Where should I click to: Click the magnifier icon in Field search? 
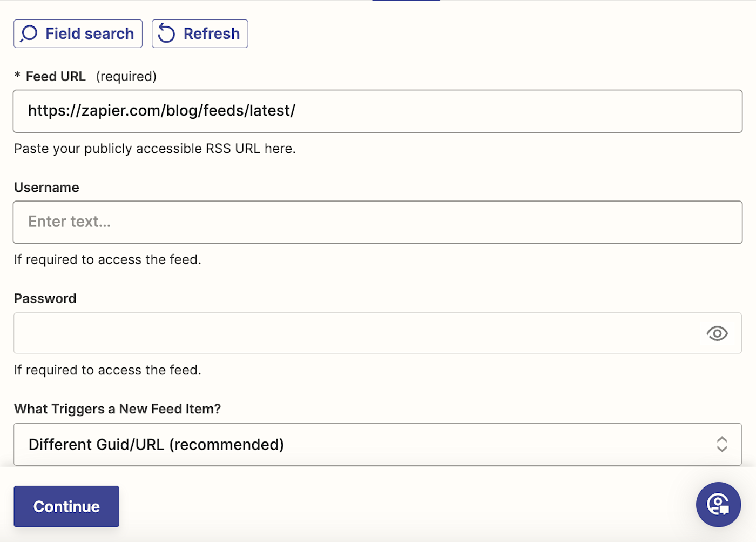pos(29,34)
